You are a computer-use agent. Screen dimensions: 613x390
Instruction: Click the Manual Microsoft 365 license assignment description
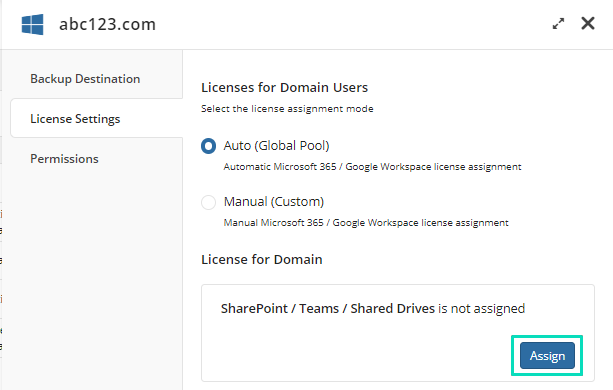(366, 223)
